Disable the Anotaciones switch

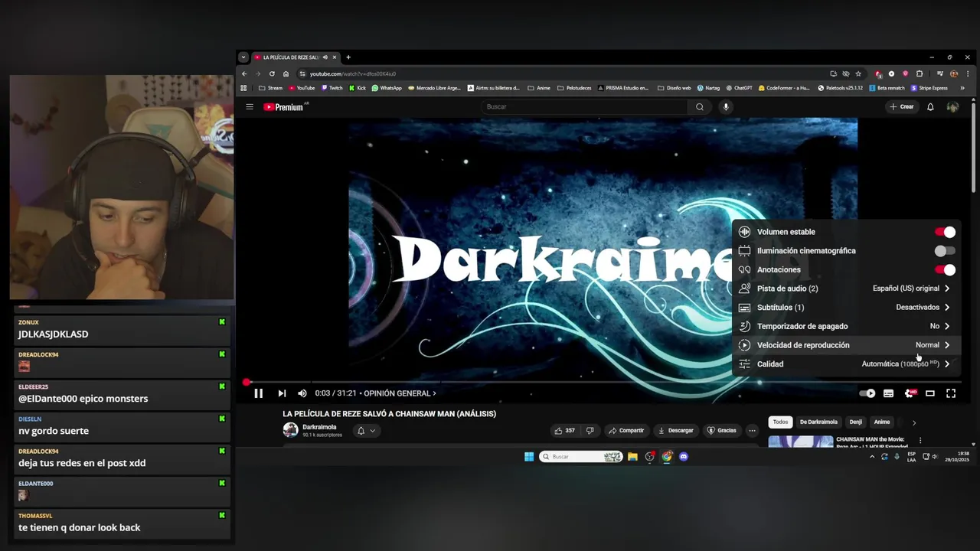pos(945,269)
